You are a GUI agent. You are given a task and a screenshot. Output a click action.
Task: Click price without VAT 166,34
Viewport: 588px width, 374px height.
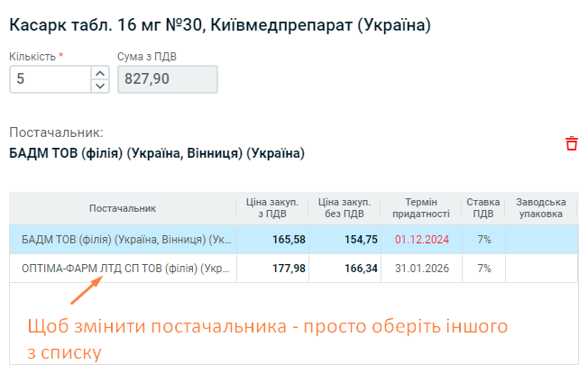361,269
